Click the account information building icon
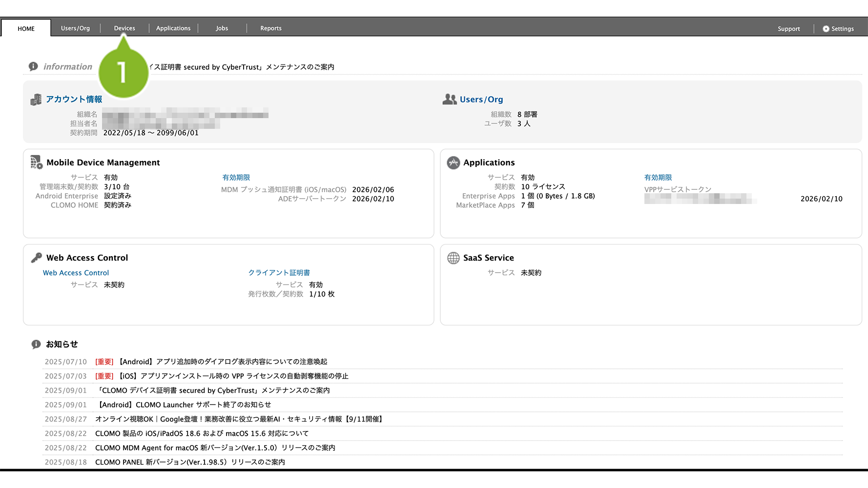 (36, 100)
